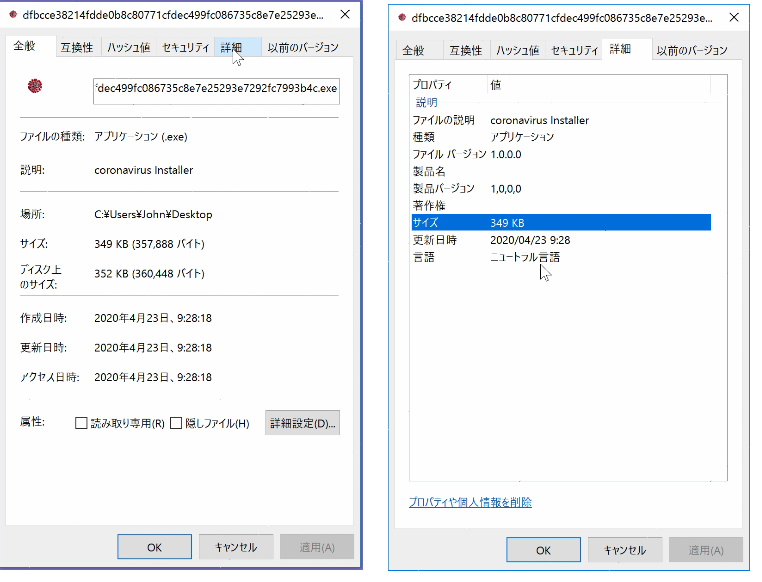762x582 pixels.
Task: Switch to ハッシュ値 tab in left dialog
Action: tap(129, 47)
